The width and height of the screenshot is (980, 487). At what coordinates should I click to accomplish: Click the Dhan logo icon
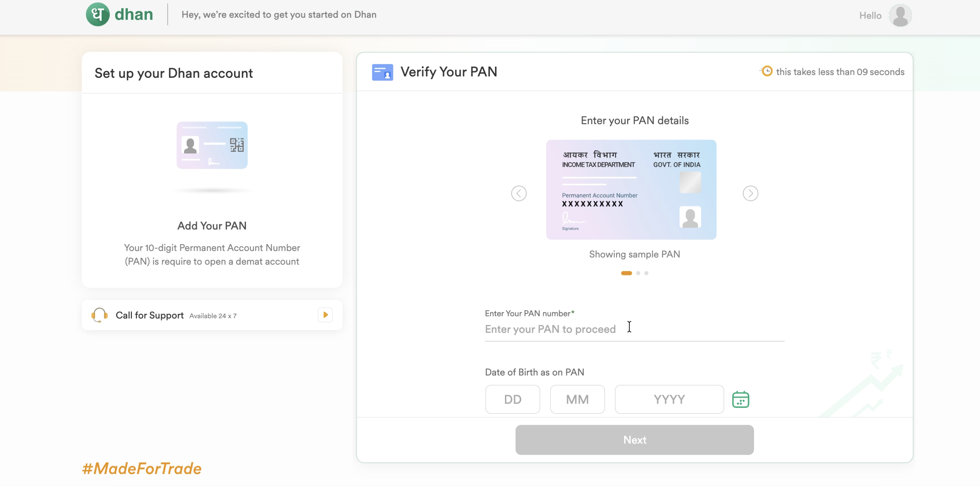pyautogui.click(x=98, y=15)
